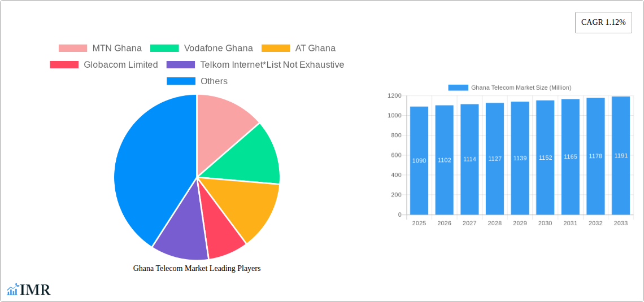Toggle Ghana Telecom Market Size legend swatch
Image resolution: width=644 pixels, height=302 pixels.
click(x=458, y=88)
